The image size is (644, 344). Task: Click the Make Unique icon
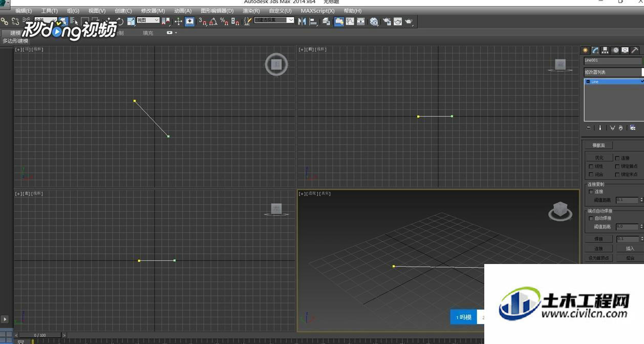[612, 128]
